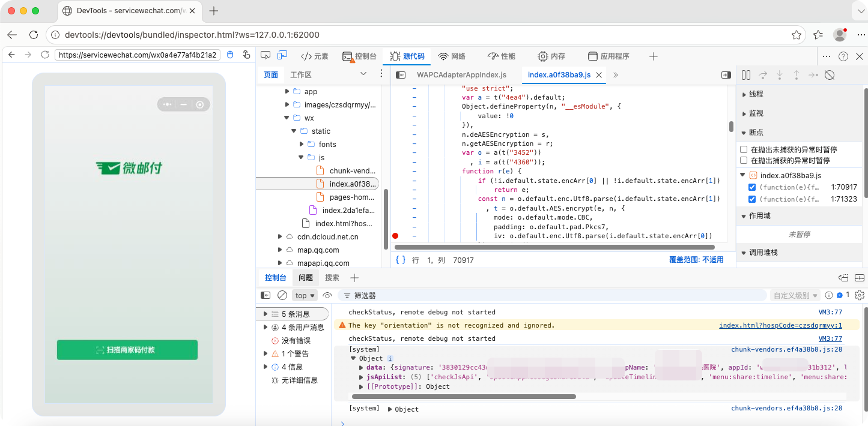Screen dimensions: 868x426
Task: Bookmark this page with star icon
Action: 797,35
